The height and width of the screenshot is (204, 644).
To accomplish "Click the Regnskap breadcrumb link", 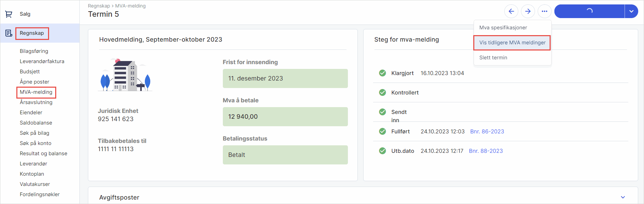I will [99, 6].
